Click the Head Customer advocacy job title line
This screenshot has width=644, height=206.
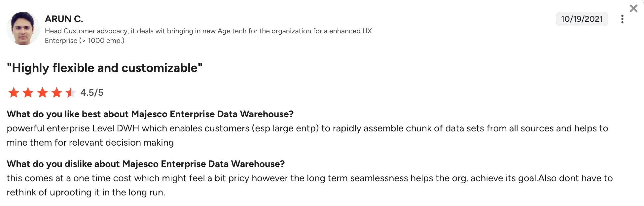tap(208, 31)
